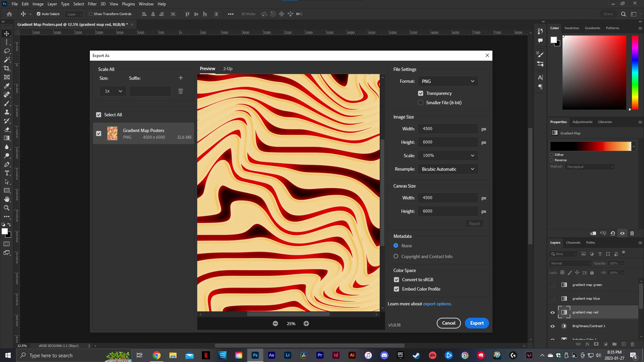Viewport: 644px width, 362px height.
Task: Select the Crop tool in toolbar
Action: (7, 68)
